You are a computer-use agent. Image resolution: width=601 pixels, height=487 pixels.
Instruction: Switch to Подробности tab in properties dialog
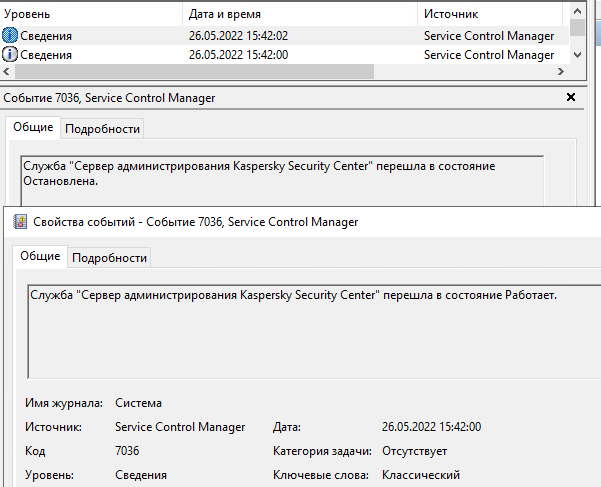[x=109, y=257]
